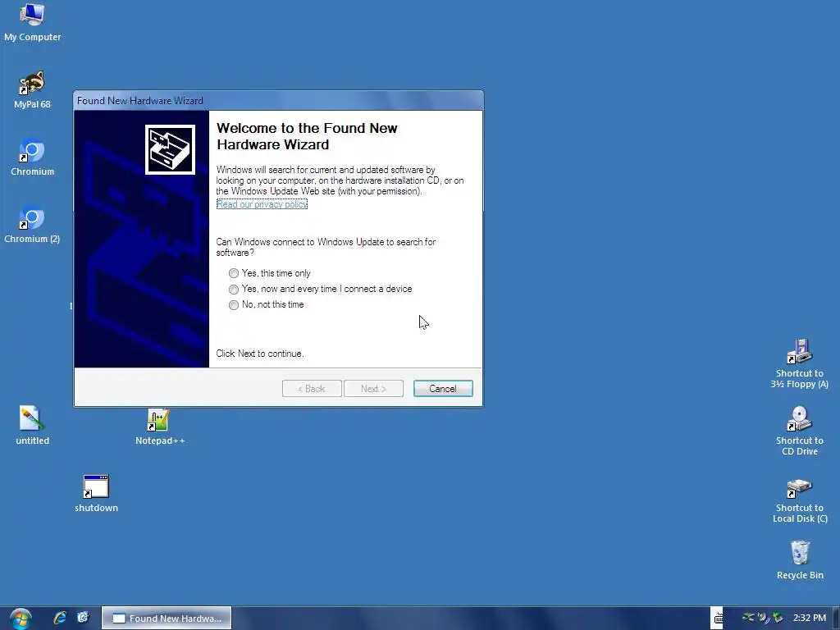Click the 'Can Windows connect to Windows Update' question
The width and height of the screenshot is (840, 630).
[x=326, y=247]
